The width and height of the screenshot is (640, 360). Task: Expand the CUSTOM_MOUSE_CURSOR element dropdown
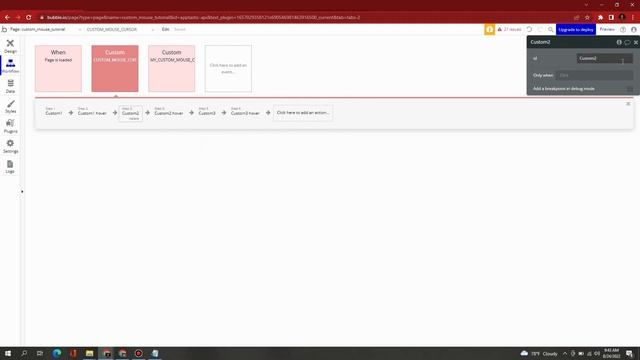[120, 29]
